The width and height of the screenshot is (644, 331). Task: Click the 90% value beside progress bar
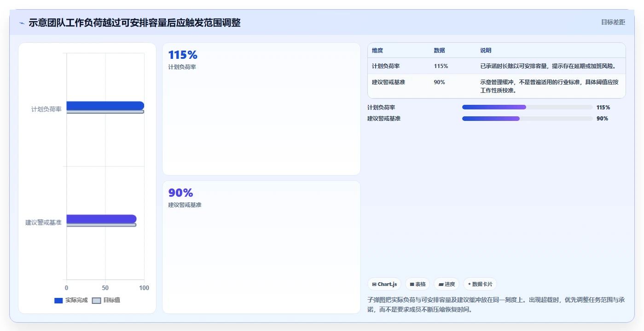pos(602,119)
